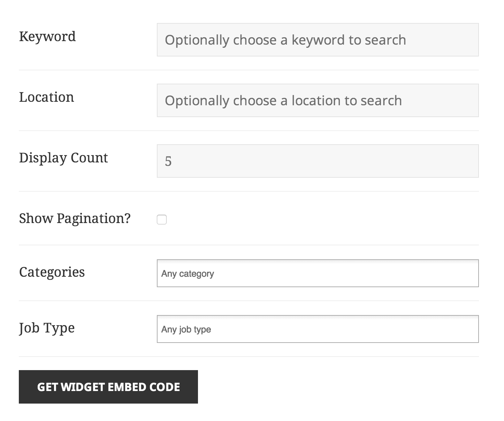
Task: Click the Display Count field showing 5
Action: tap(318, 161)
